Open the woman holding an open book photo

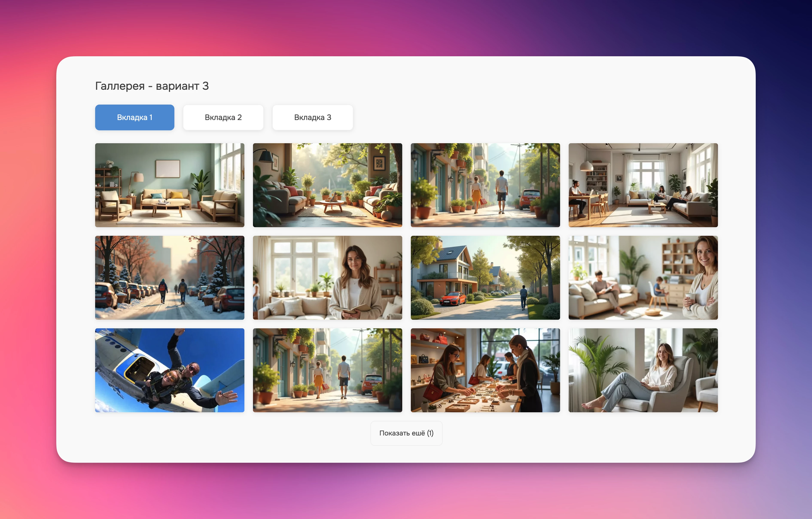click(327, 278)
